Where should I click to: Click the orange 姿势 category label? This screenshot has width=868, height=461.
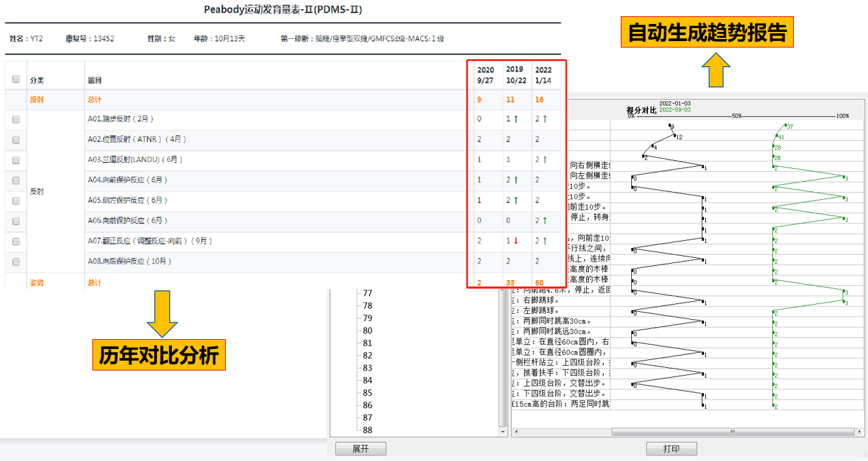point(36,283)
